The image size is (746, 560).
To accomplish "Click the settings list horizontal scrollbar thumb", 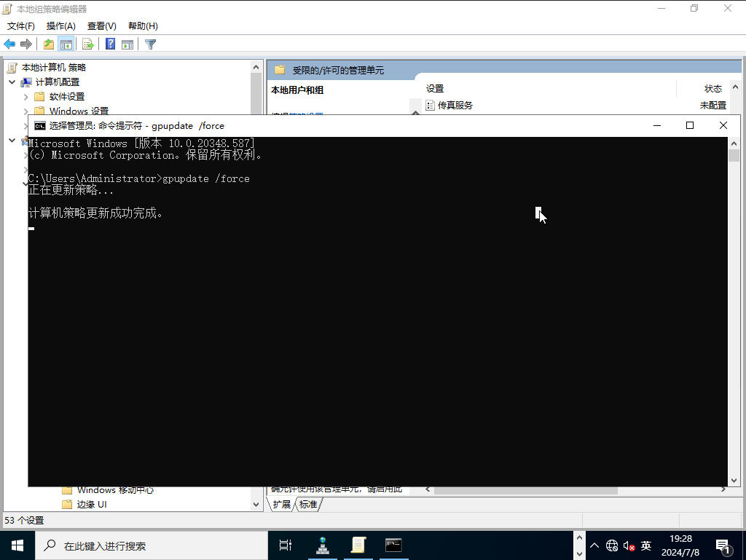I will click(x=526, y=489).
